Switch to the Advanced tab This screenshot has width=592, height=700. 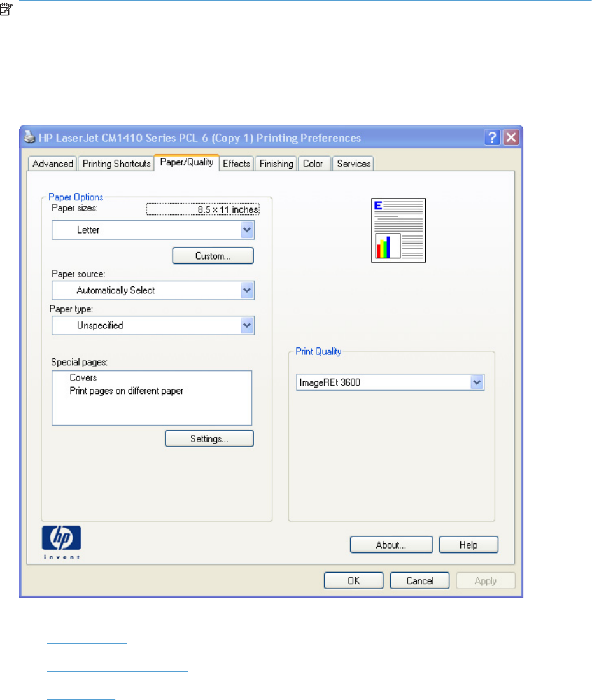click(53, 164)
